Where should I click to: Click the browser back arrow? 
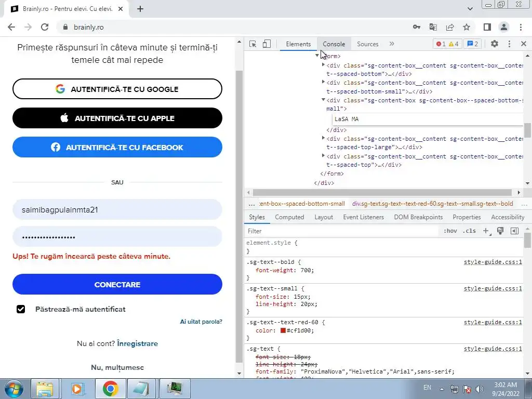(11, 27)
